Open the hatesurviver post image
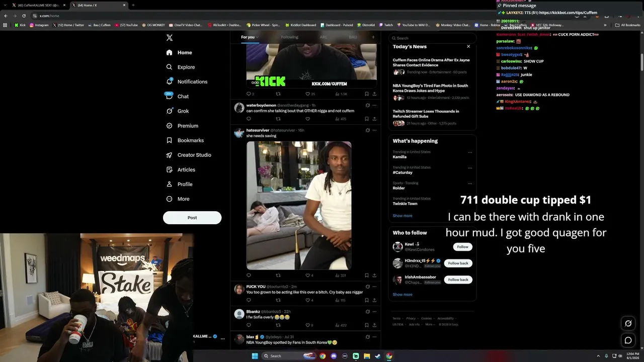Viewport: 644px width, 362px height. pyautogui.click(x=299, y=205)
